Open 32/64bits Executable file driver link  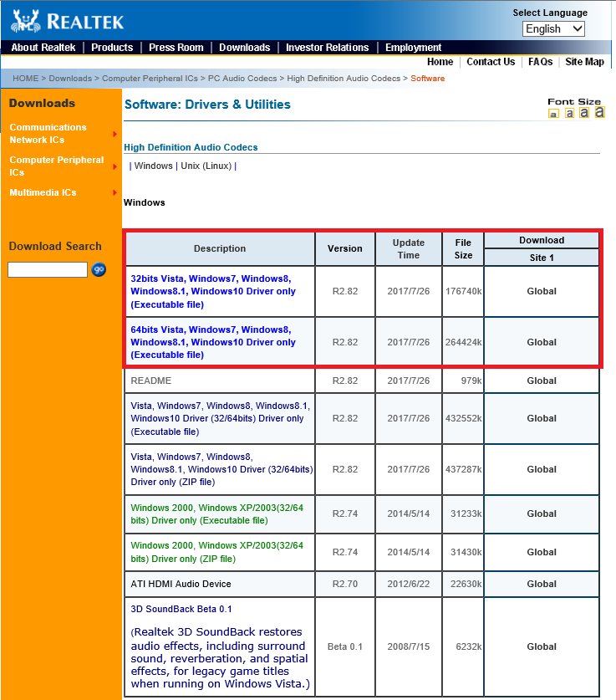point(221,418)
